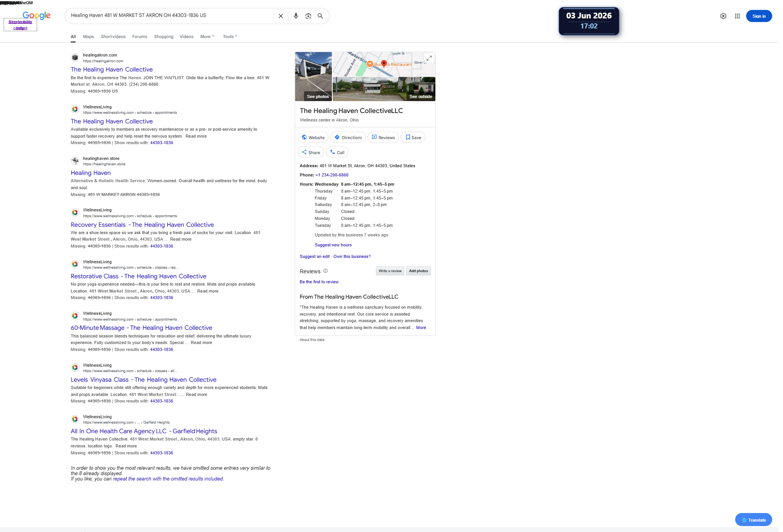Click the phone number +1 234-200-6860
The image size is (783, 532).
[332, 175]
